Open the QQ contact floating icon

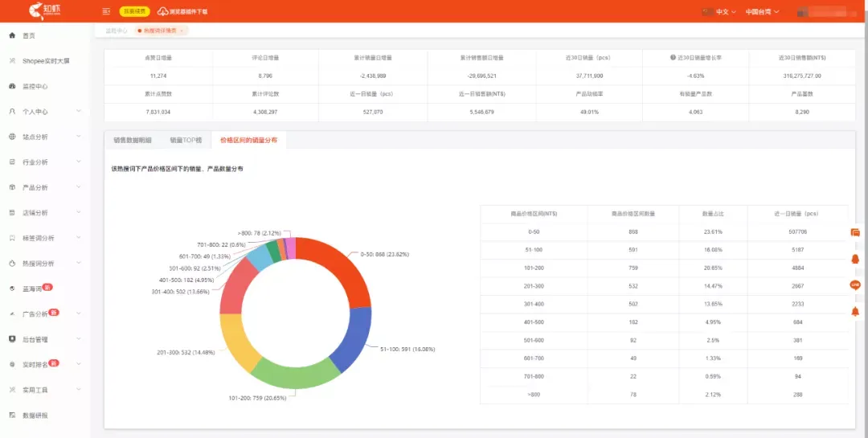coord(855,259)
